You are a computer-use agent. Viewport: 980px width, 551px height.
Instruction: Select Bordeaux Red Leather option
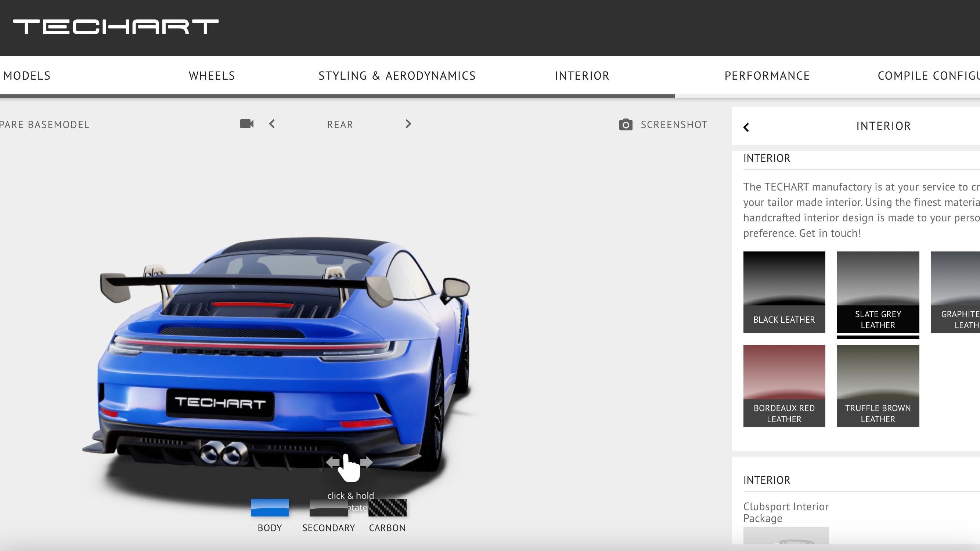784,386
